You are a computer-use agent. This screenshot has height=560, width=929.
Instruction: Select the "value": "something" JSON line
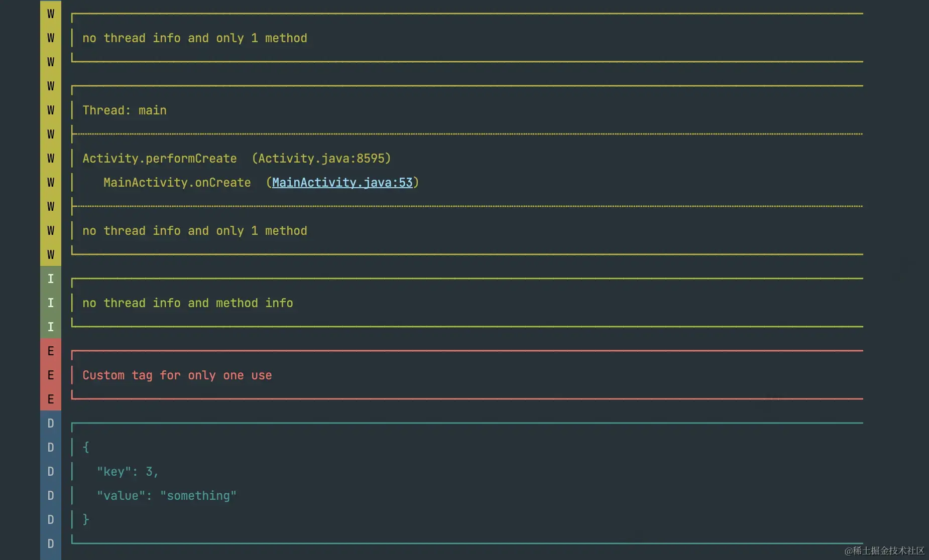[x=167, y=496]
